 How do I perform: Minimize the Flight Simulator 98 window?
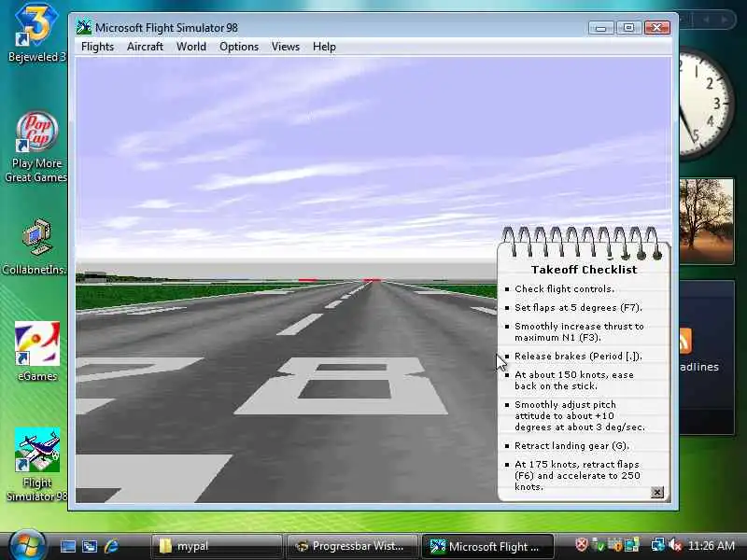pos(600,28)
